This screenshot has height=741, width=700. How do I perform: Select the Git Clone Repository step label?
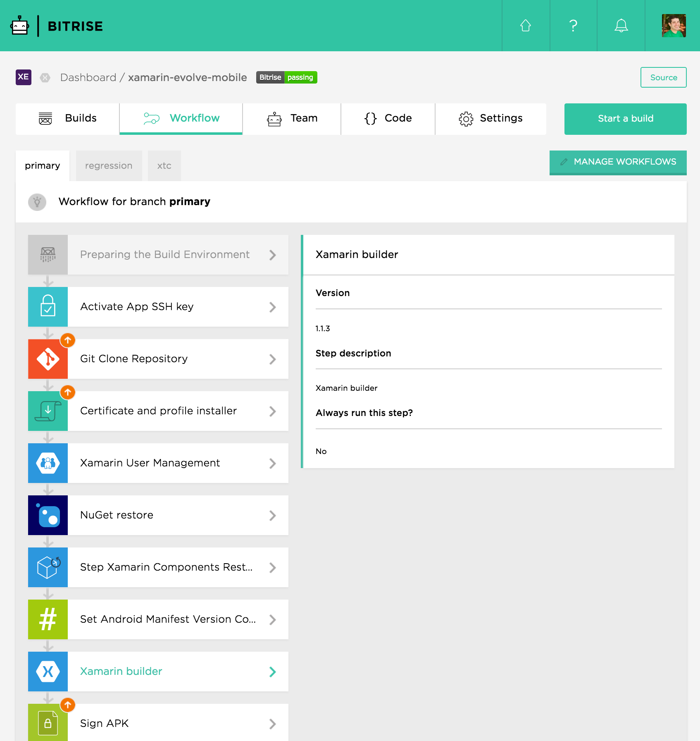pos(134,359)
